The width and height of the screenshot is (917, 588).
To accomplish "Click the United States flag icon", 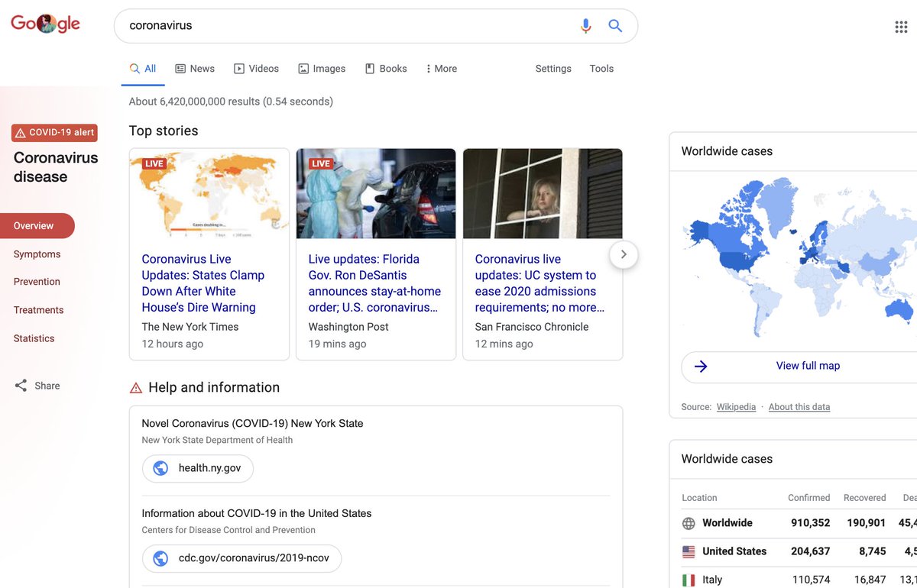I will (689, 551).
